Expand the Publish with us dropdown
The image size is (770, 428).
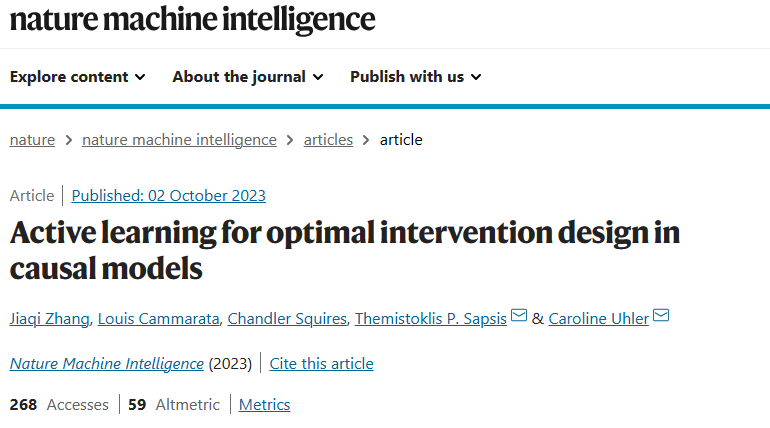[x=416, y=77]
